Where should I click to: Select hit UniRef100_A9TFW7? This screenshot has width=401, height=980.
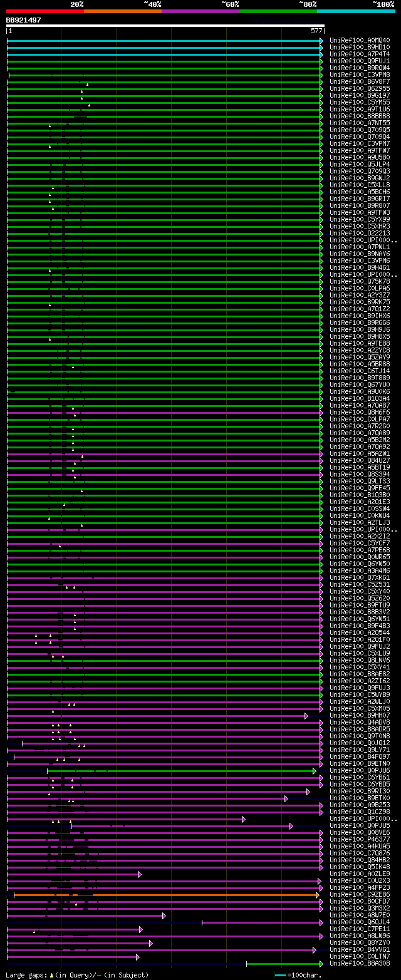[x=360, y=151]
